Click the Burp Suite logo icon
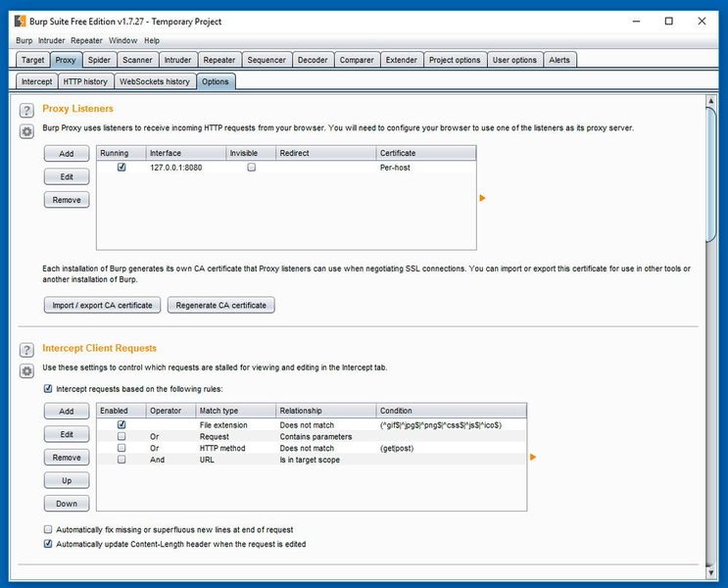Screen dimensions: 728x588 (x=20, y=22)
